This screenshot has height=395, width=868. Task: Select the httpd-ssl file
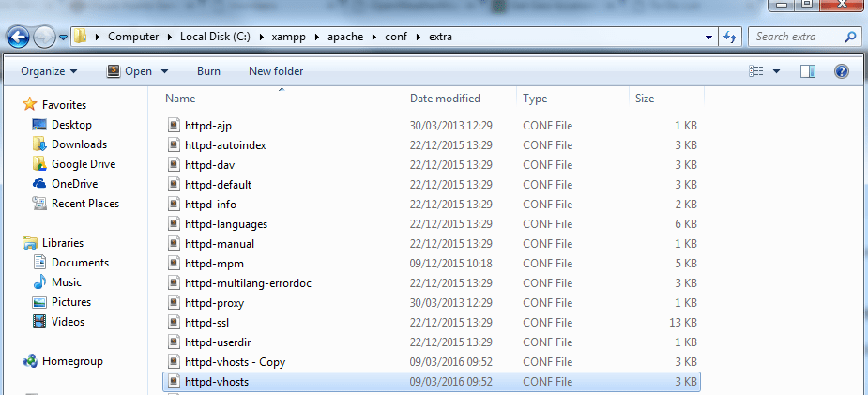pos(207,323)
